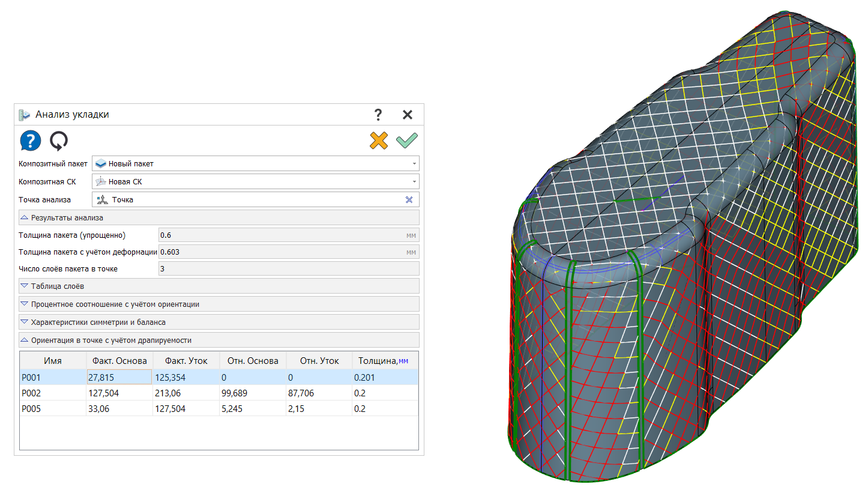Click the blue help question mark icon
The height and width of the screenshot is (490, 868).
click(x=31, y=141)
